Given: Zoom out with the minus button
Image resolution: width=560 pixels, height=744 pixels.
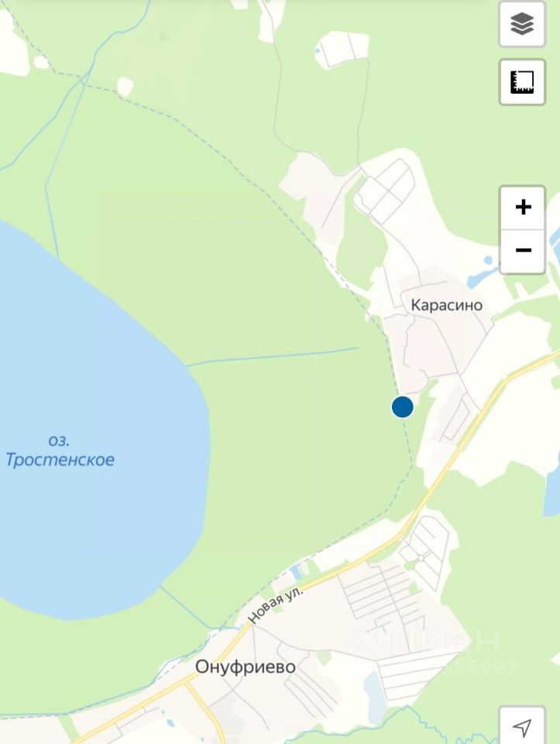Looking at the screenshot, I should [x=523, y=250].
